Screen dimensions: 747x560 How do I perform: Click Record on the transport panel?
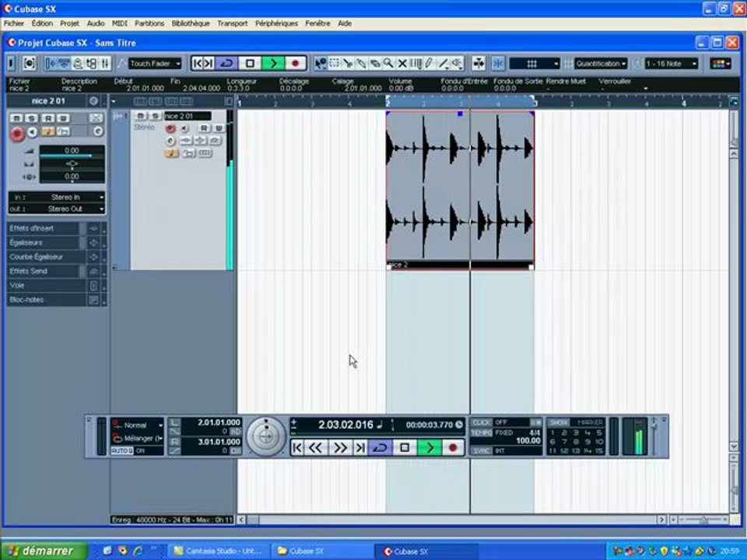click(453, 448)
